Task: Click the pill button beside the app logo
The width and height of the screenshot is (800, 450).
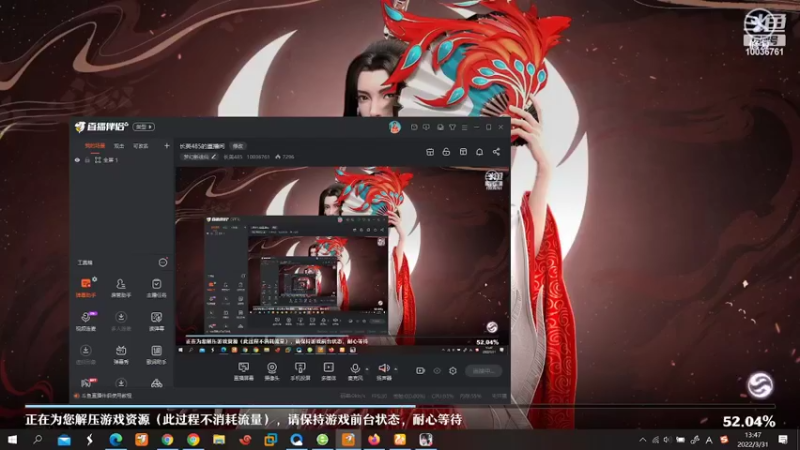Action: 144,127
